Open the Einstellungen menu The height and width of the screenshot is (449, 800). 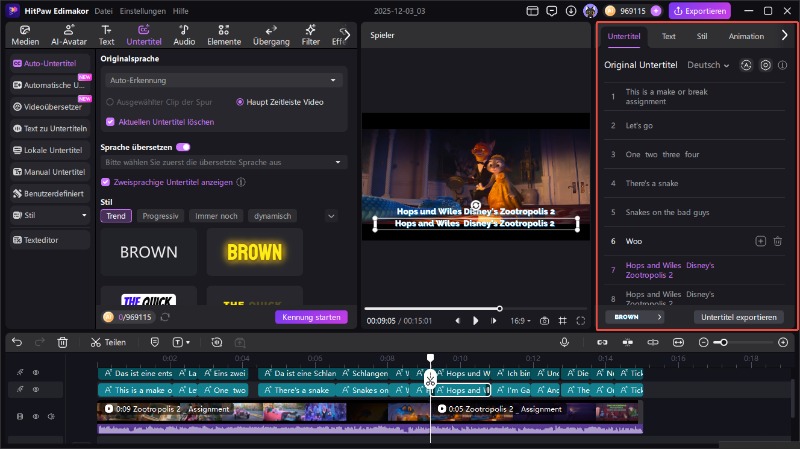tap(141, 11)
